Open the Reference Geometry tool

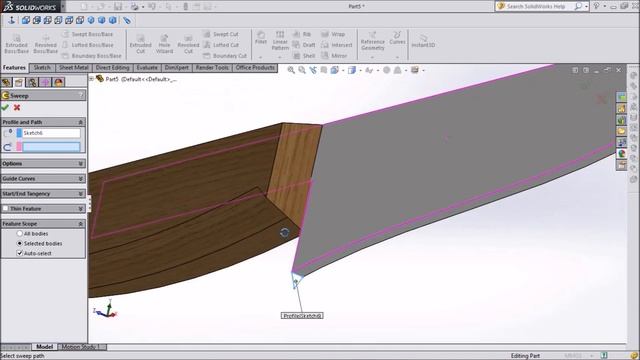373,41
